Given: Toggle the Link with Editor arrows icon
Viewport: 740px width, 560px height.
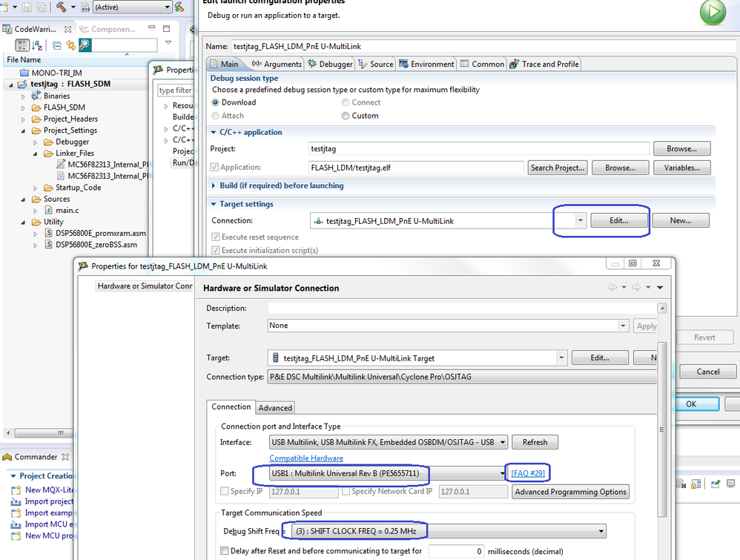Looking at the screenshot, I should tap(71, 44).
